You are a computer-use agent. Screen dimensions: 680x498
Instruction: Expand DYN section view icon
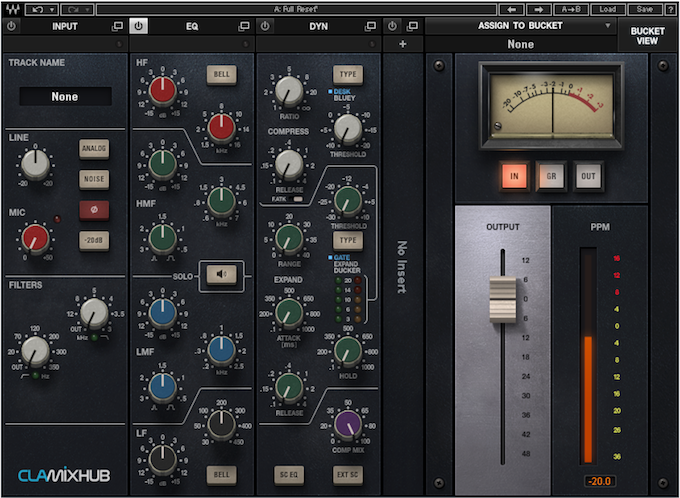[370, 26]
